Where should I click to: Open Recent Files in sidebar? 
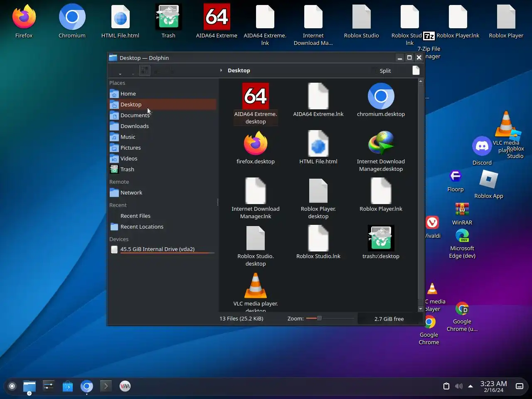pyautogui.click(x=162, y=216)
